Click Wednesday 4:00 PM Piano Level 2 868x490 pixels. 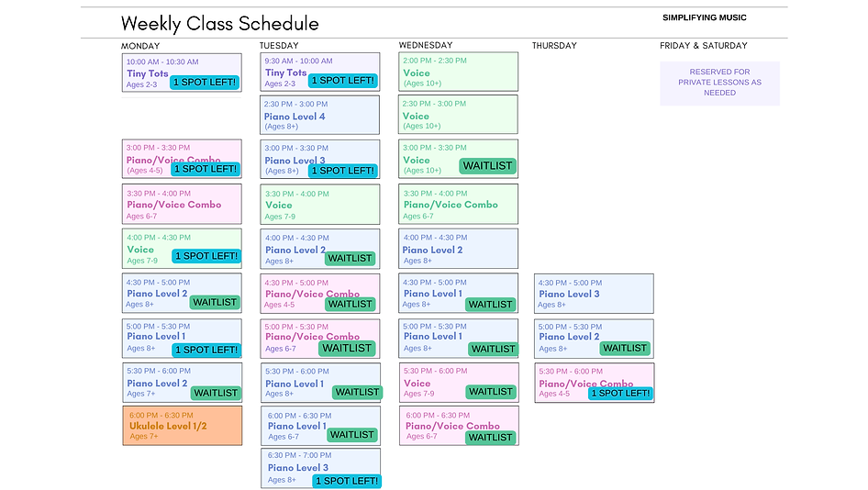click(459, 249)
